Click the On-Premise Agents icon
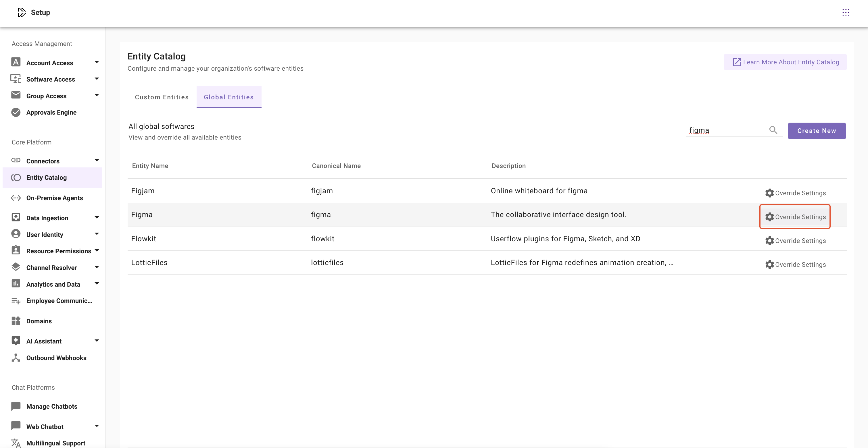 16,198
